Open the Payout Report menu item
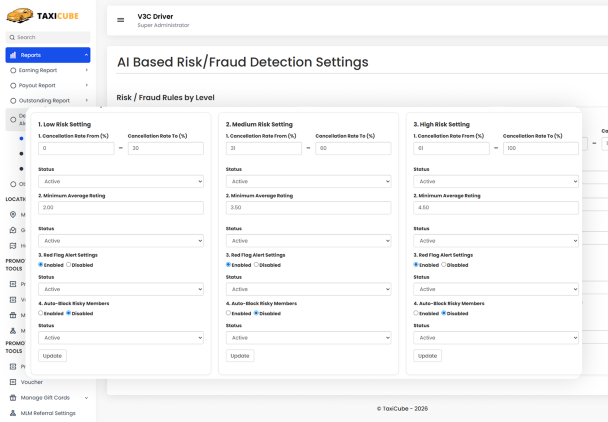608x422 pixels. click(x=45, y=86)
